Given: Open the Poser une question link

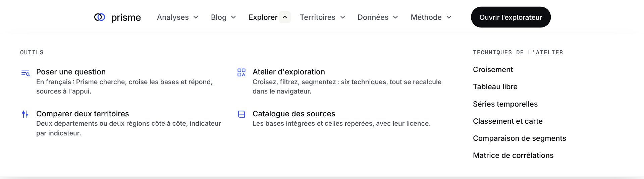Looking at the screenshot, I should [71, 72].
